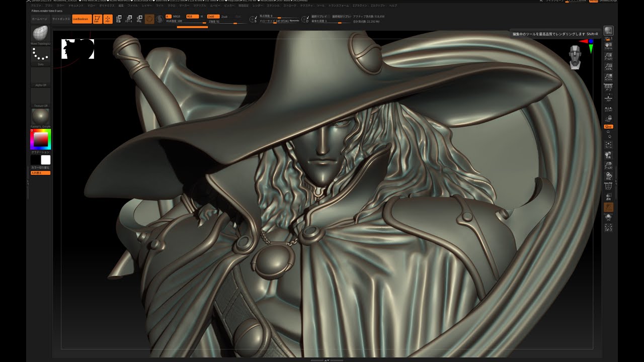Choose the Rotate (R) transform icon

(x=139, y=19)
